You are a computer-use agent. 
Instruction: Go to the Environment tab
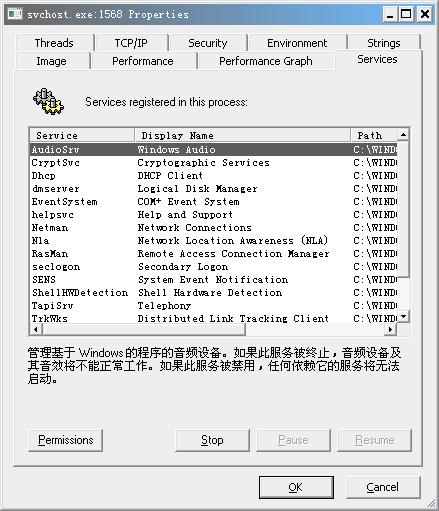[297, 43]
